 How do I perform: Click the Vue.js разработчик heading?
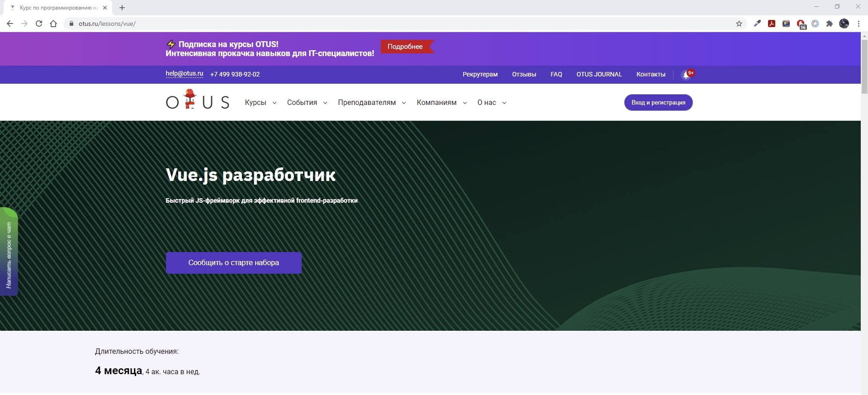tap(251, 175)
